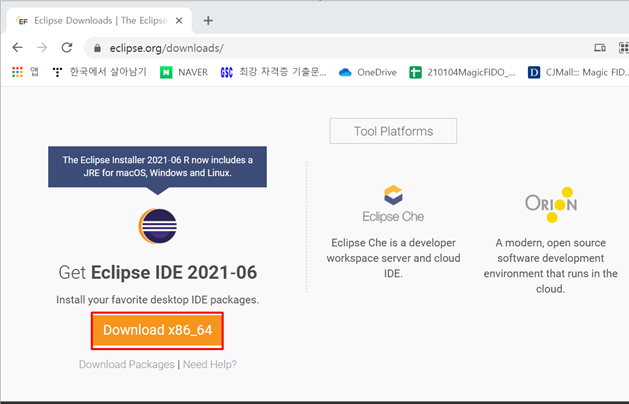The width and height of the screenshot is (629, 404).
Task: Click the Tool Platforms button
Action: click(x=393, y=131)
